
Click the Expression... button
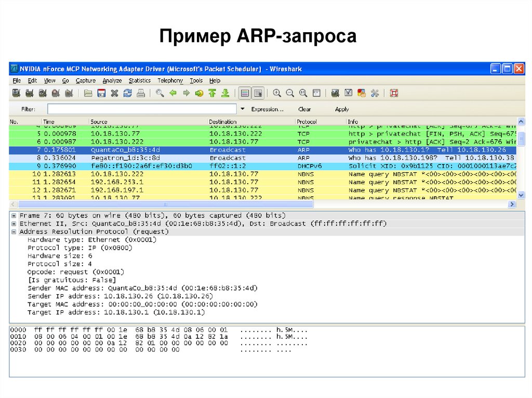pyautogui.click(x=267, y=109)
